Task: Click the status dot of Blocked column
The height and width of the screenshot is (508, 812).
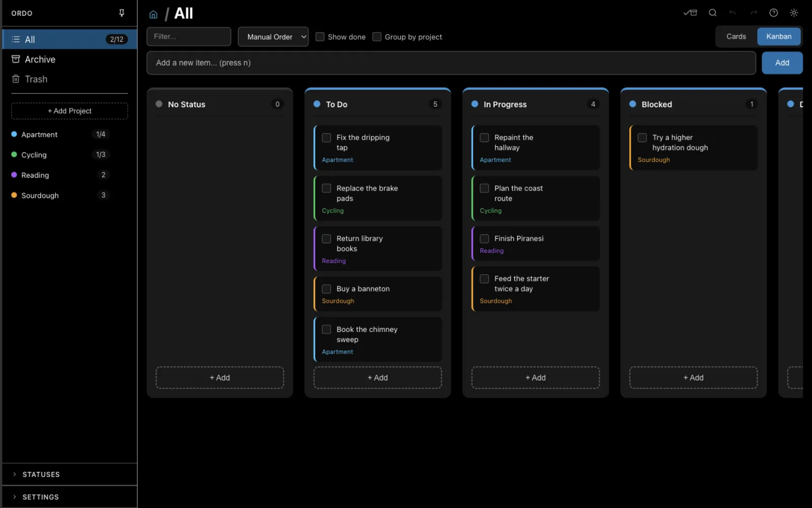Action: 632,104
